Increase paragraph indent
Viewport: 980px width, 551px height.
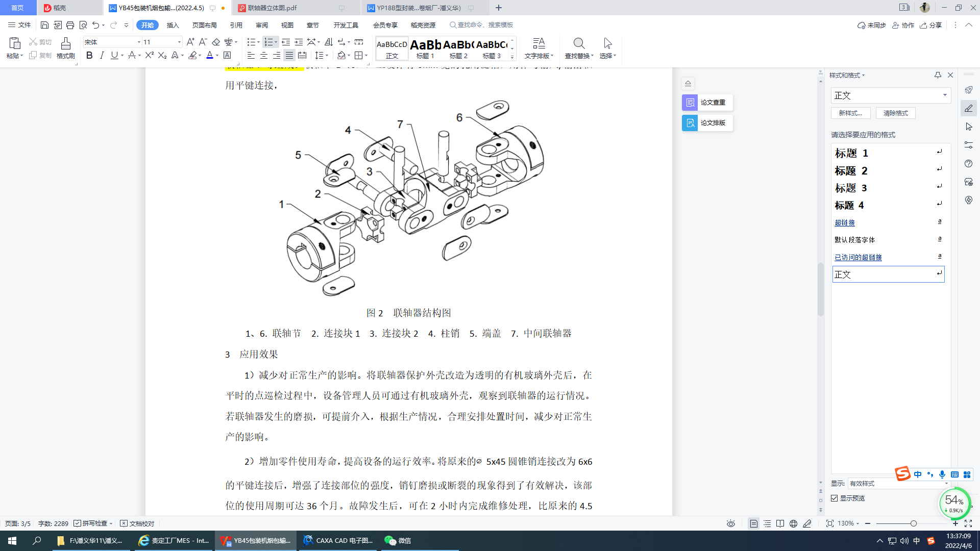tap(299, 42)
